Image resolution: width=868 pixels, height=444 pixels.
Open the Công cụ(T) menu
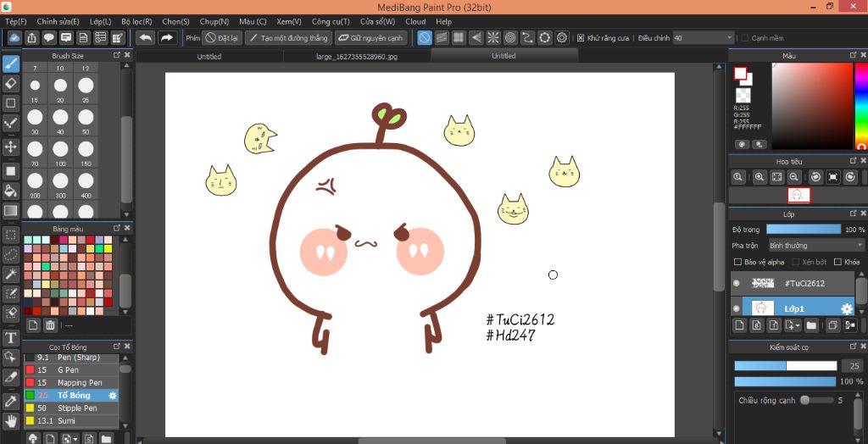point(331,21)
